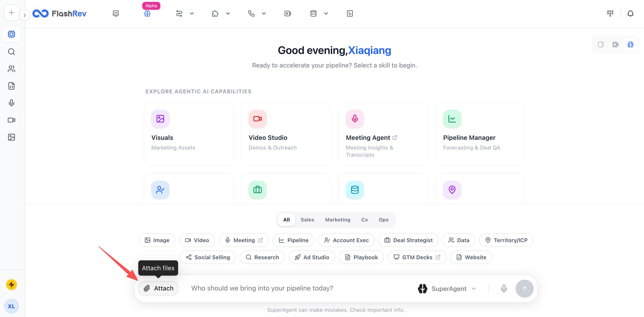Click the video camera icon in sidebar
The height and width of the screenshot is (317, 644).
click(x=12, y=120)
